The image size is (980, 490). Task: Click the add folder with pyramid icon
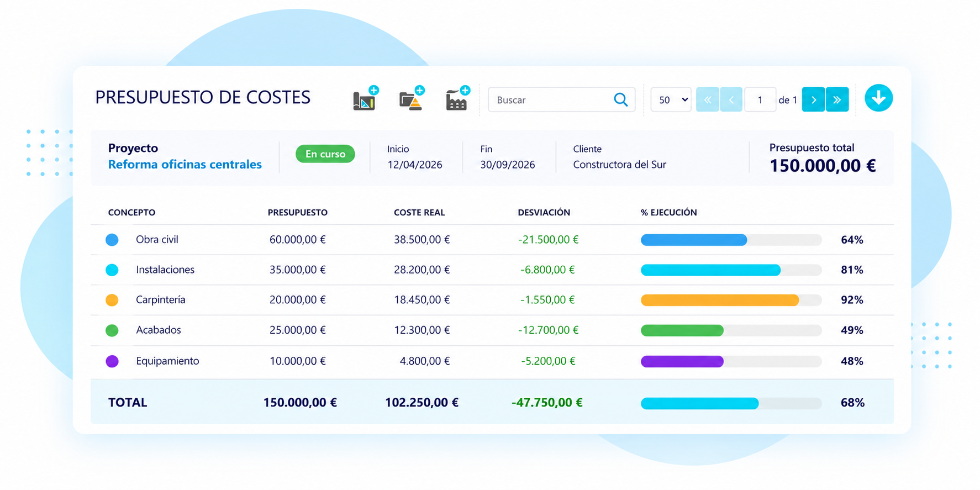click(412, 99)
